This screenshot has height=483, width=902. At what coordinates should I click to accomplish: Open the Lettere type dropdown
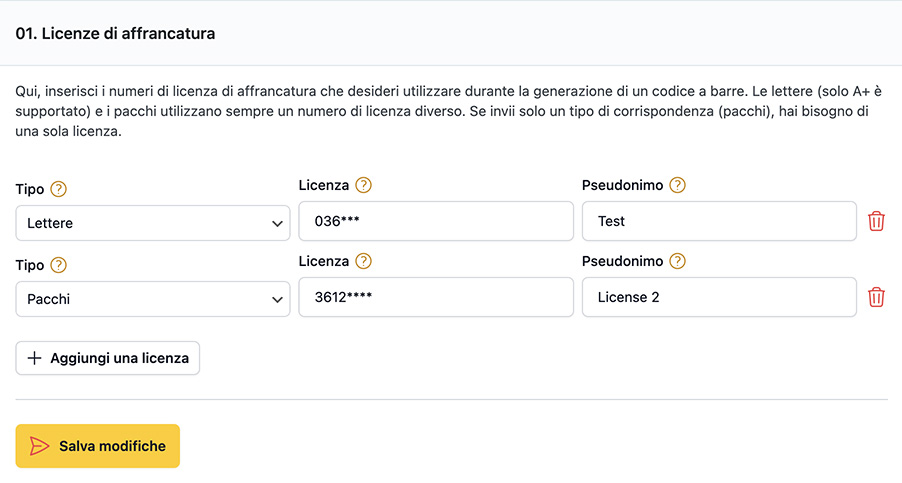tap(152, 223)
